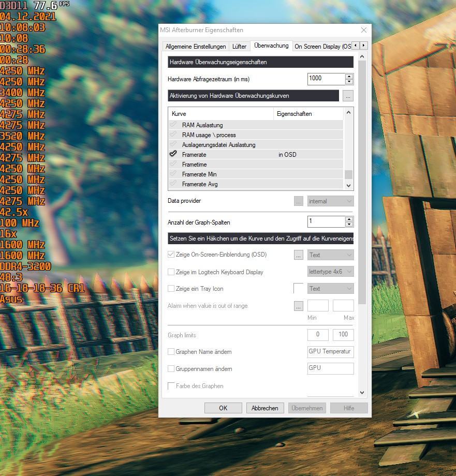Click the Kurve column header
456x476 pixels.
tap(221, 114)
